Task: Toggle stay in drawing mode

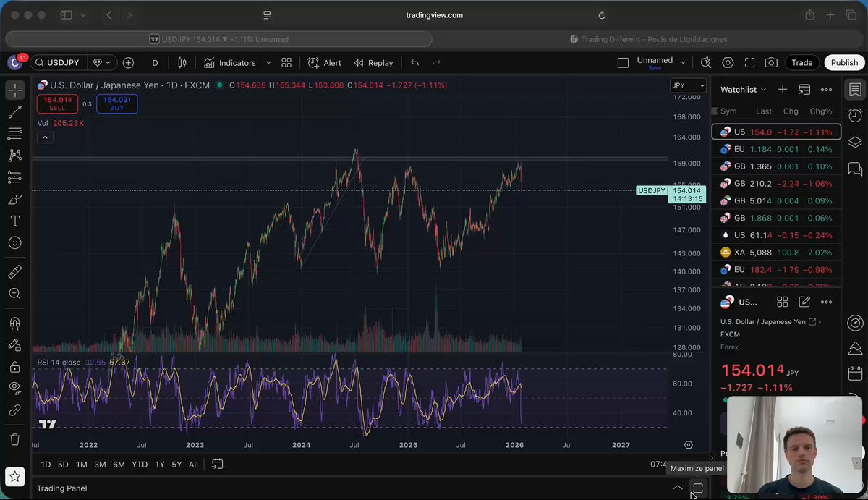Action: (x=15, y=345)
